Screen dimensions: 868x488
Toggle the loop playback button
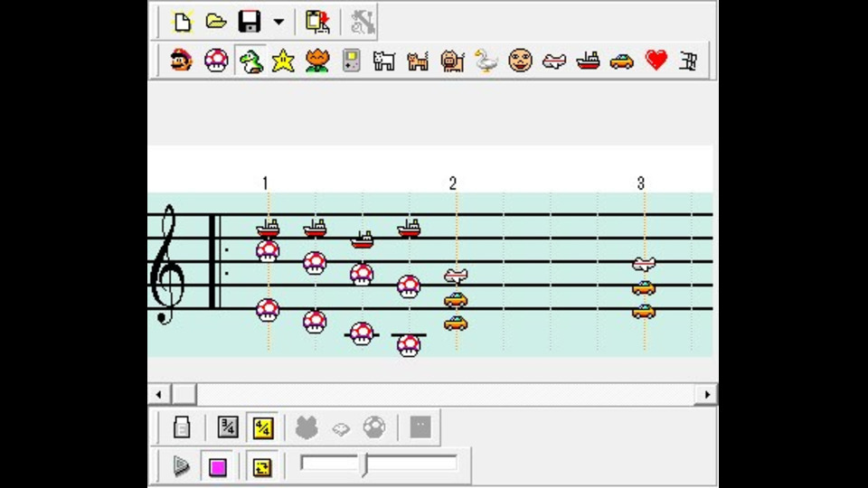262,467
